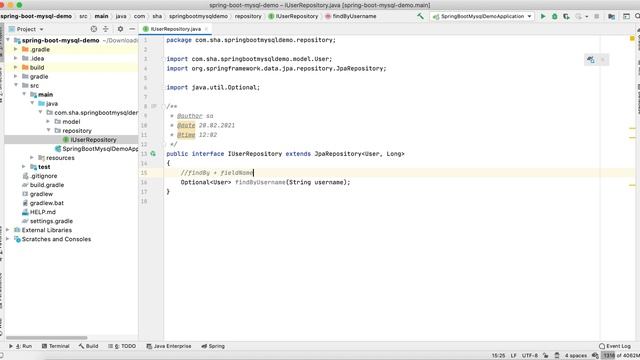Click the Project panel horizontal scrollbar

(47, 338)
